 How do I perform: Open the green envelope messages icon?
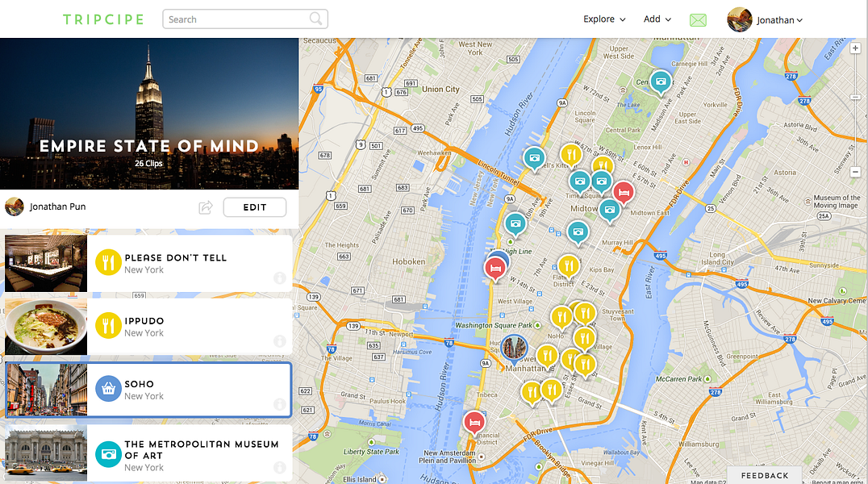(x=698, y=20)
